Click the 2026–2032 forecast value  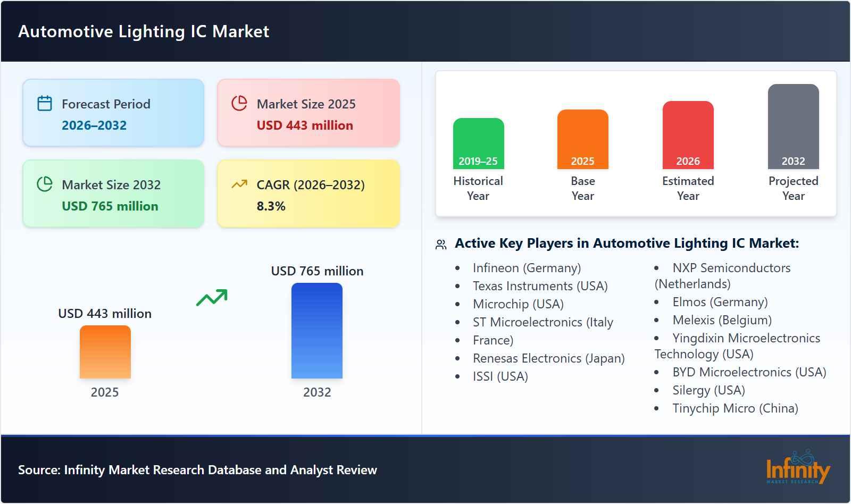pyautogui.click(x=94, y=125)
